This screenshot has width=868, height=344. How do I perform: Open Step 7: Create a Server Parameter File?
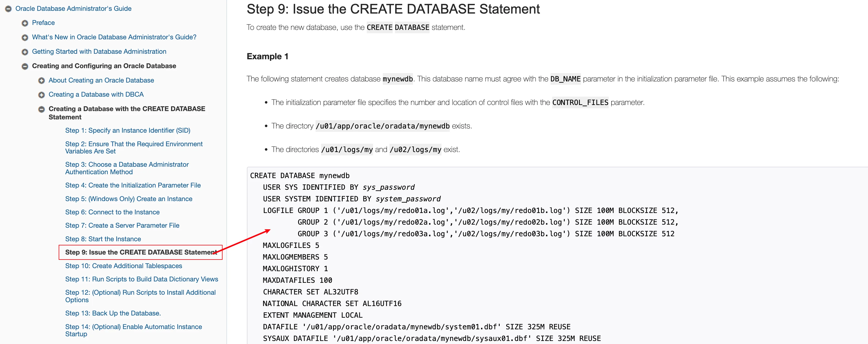click(x=122, y=225)
